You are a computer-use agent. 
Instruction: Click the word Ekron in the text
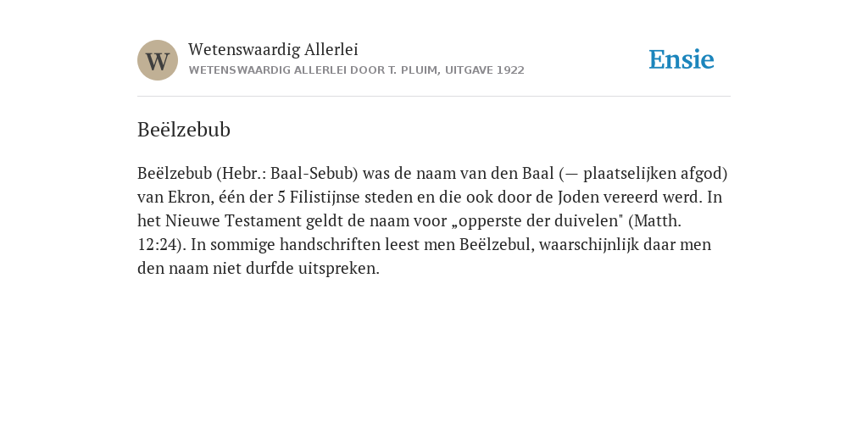click(191, 197)
